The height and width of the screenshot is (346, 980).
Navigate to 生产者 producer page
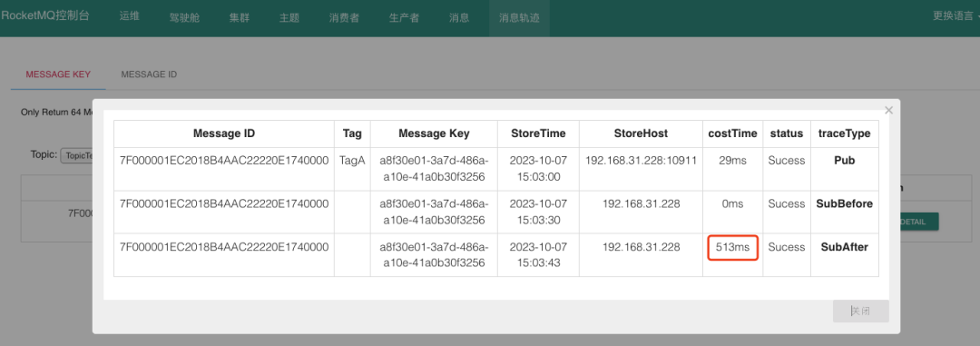click(405, 17)
